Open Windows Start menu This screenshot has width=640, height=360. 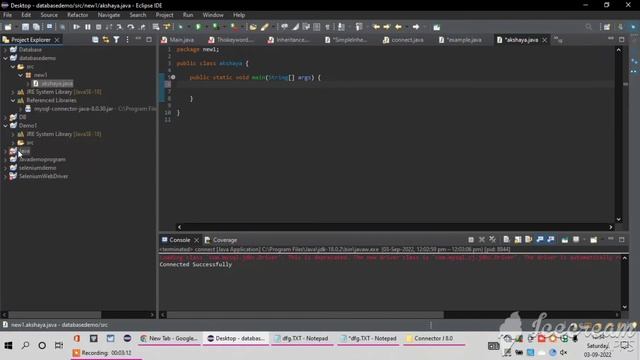click(8, 346)
